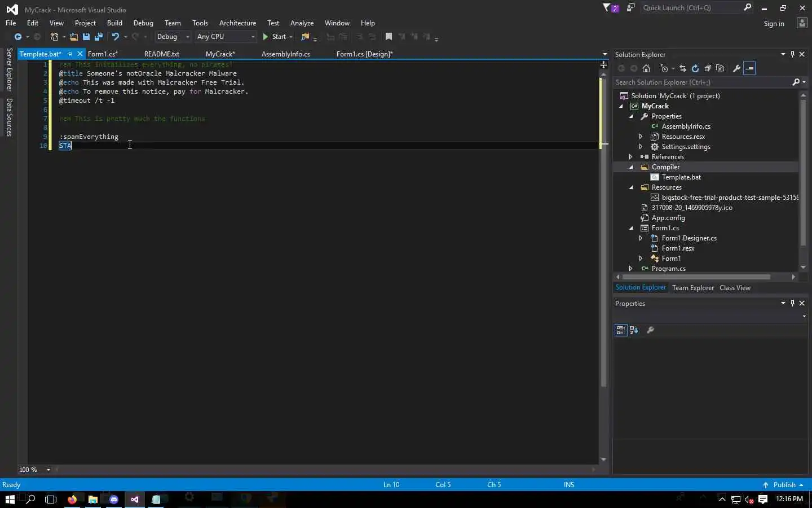Switch Properties panel to Alphabetical sort

tap(634, 330)
